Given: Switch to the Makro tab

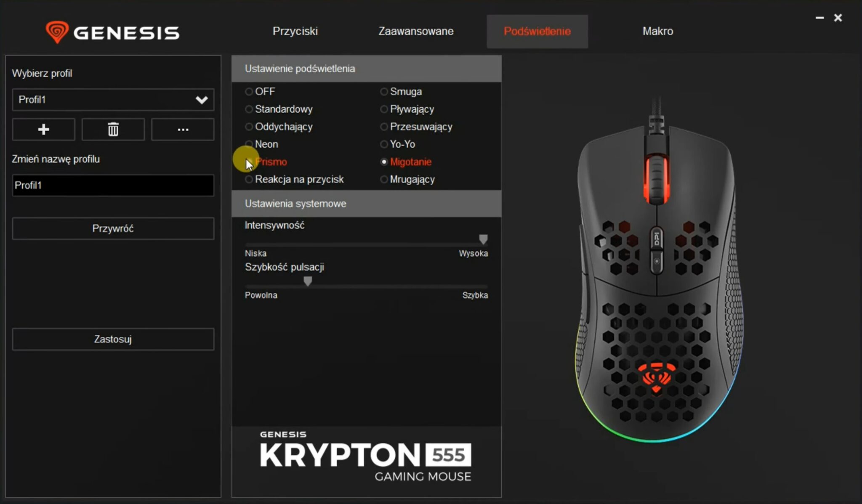Looking at the screenshot, I should coord(658,31).
